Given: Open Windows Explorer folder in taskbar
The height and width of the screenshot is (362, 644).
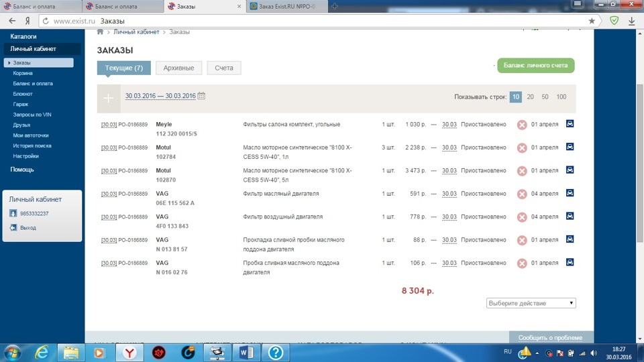Looking at the screenshot, I should point(71,353).
